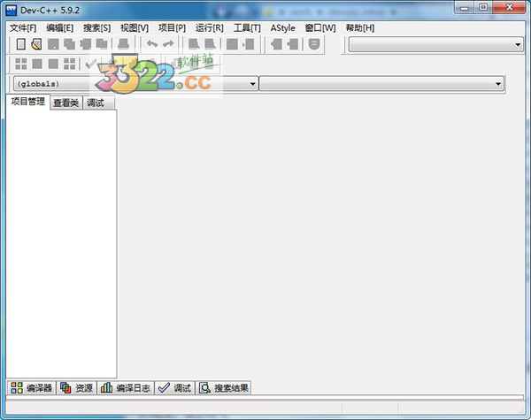Screen dimensions: 531x420
Task: Open the 帮助[H] menu
Action: click(360, 28)
